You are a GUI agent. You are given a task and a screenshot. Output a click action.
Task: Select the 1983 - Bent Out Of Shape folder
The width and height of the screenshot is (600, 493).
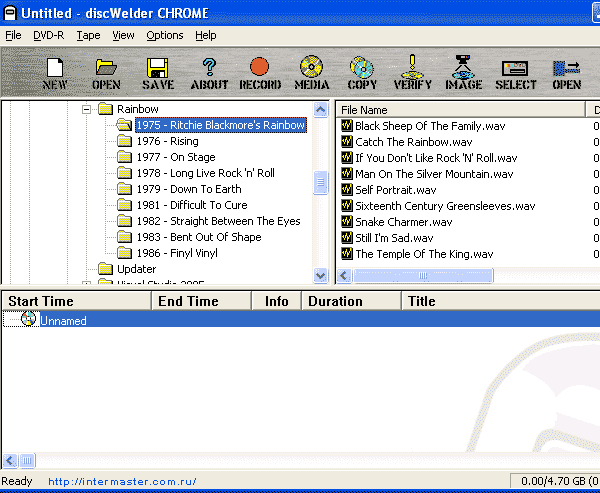coord(199,238)
